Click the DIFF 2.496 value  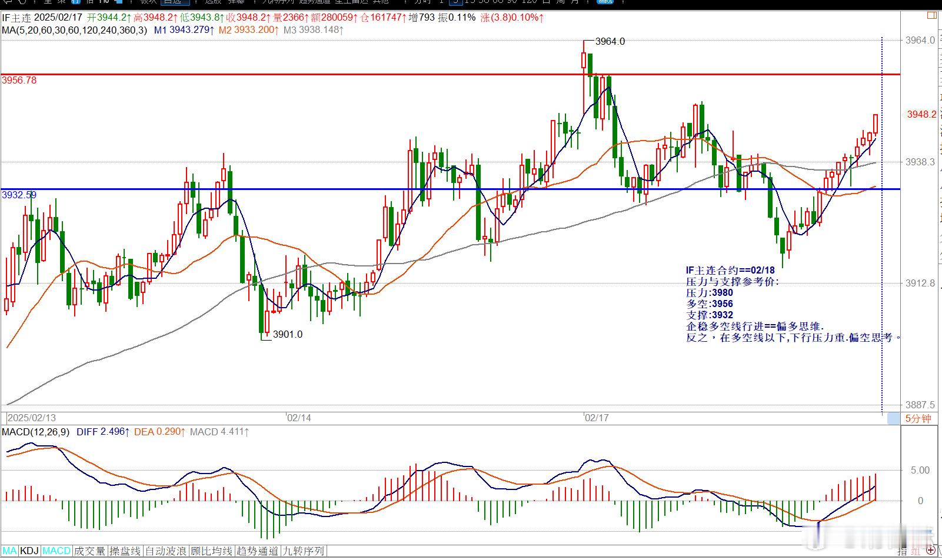tap(103, 432)
